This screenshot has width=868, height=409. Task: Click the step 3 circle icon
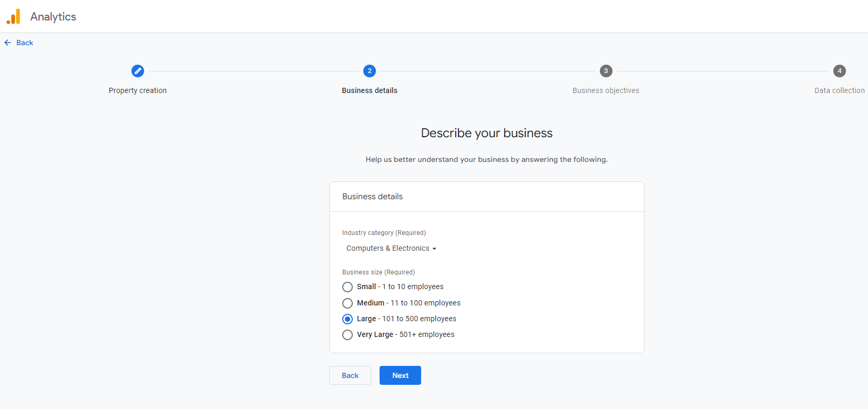606,71
